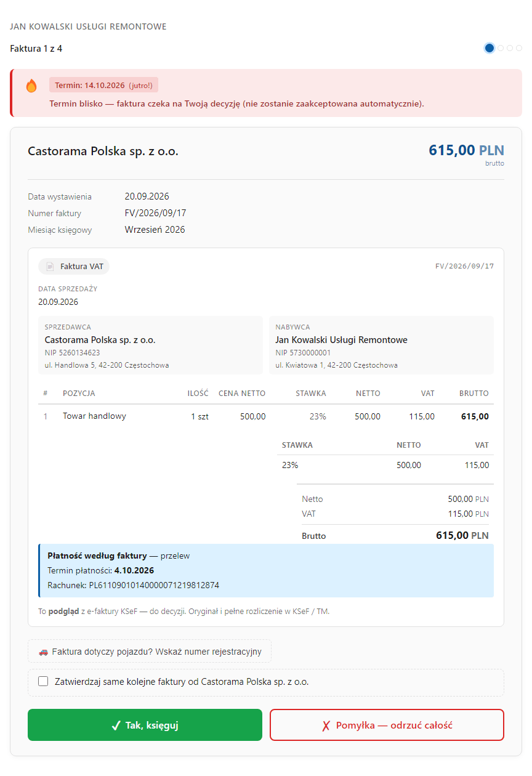Click the Sprzedawca Castorama Polska box
This screenshot has width=532, height=776.
[150, 346]
